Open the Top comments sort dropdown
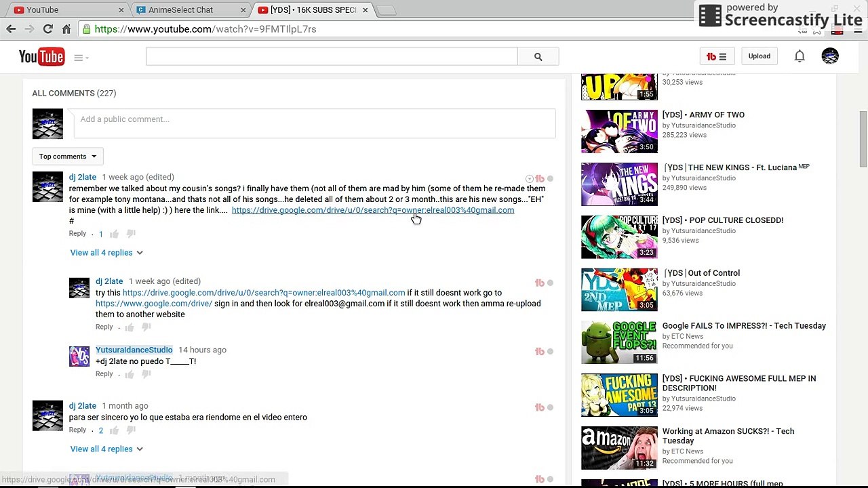The width and height of the screenshot is (868, 488). click(68, 157)
